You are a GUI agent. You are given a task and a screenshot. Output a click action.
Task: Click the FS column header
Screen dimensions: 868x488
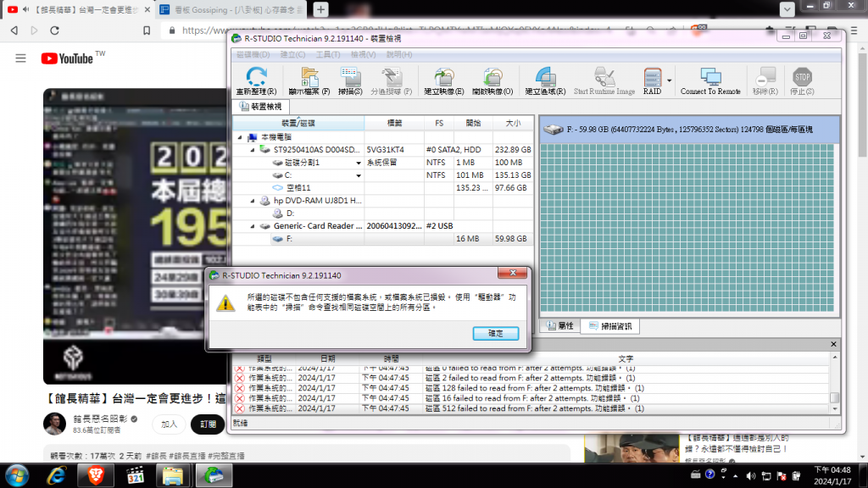coord(439,123)
